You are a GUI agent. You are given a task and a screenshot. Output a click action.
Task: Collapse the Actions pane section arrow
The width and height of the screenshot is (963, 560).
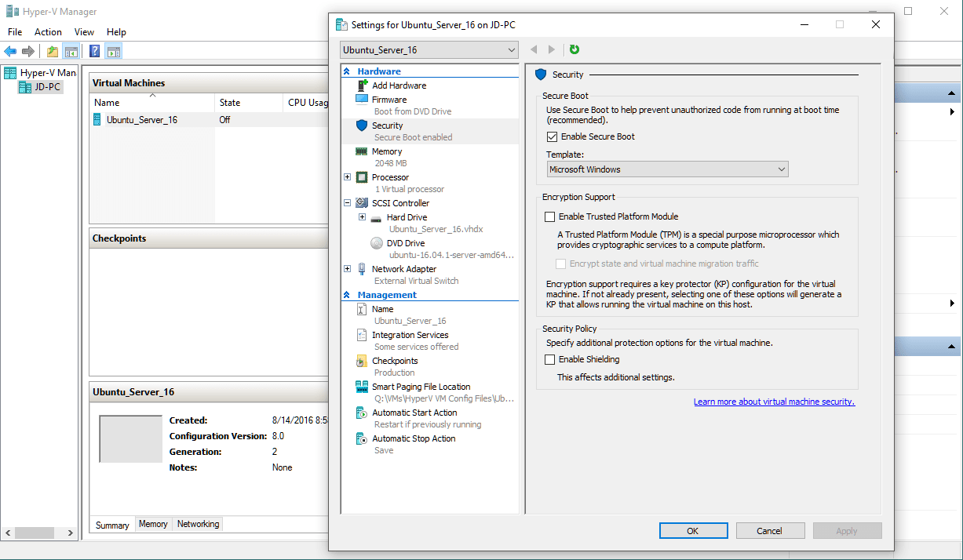tap(952, 94)
